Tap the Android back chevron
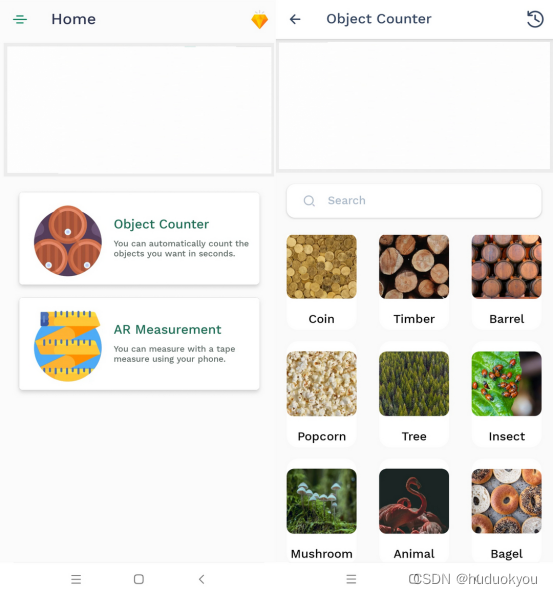553x596 pixels. 201,579
